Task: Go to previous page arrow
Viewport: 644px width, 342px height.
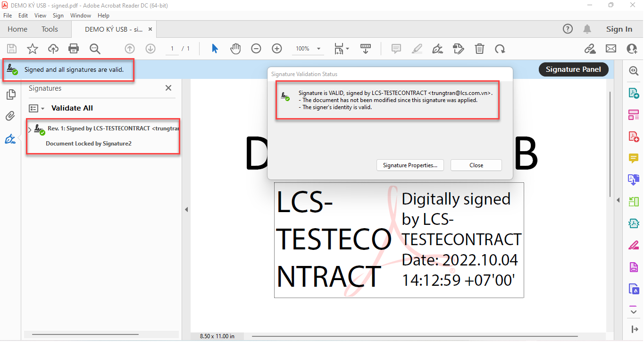Action: [130, 49]
